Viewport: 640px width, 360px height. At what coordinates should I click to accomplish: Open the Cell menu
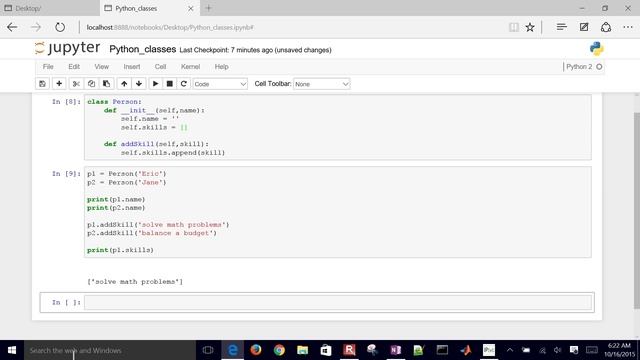pyautogui.click(x=160, y=67)
